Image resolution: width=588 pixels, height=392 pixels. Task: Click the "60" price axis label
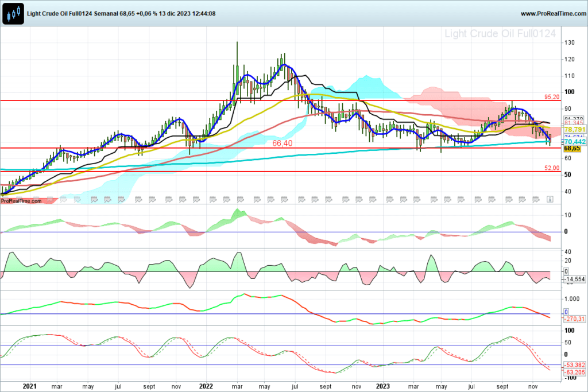[x=568, y=158]
